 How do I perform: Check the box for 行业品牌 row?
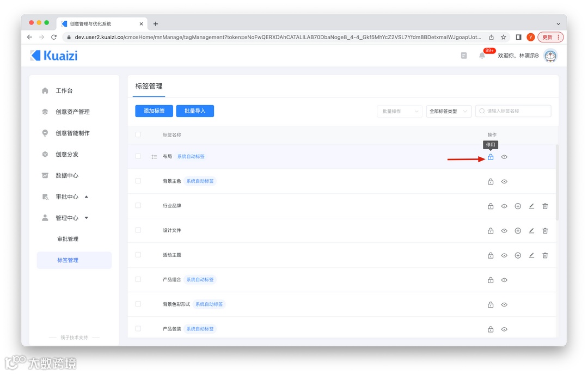tap(138, 206)
